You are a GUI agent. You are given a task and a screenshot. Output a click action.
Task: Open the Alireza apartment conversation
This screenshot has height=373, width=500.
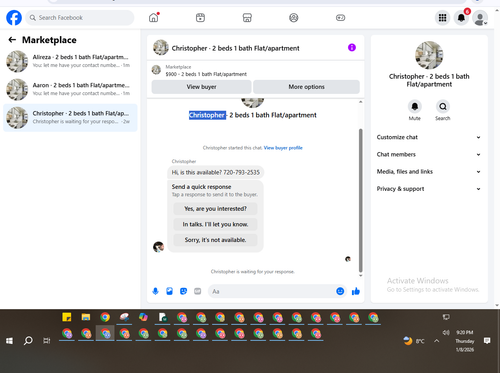tap(70, 61)
